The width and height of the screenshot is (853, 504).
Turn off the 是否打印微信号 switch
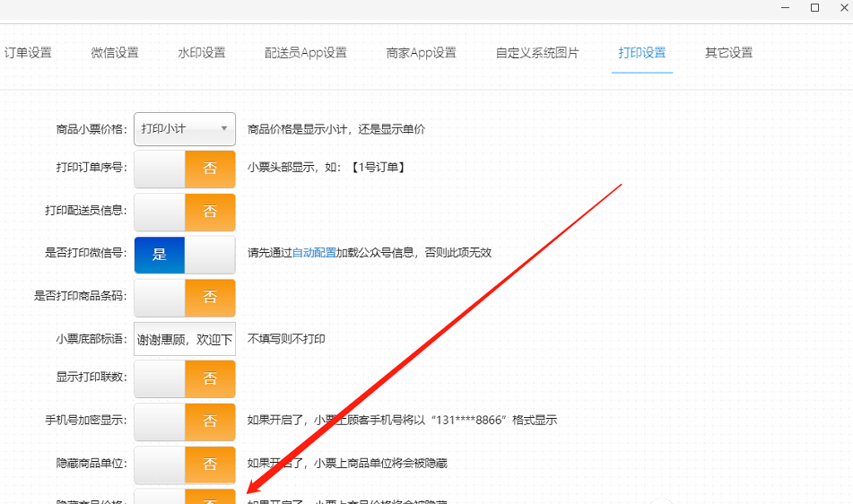(185, 255)
